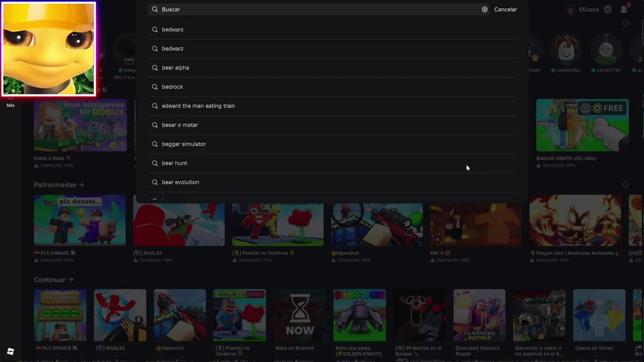Click the Roblox logo at bottom left

(11, 351)
